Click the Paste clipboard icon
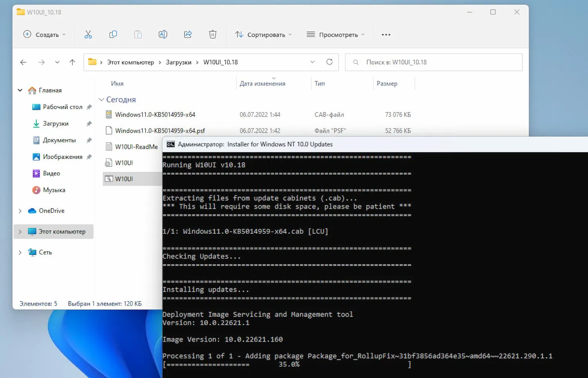 tap(138, 35)
